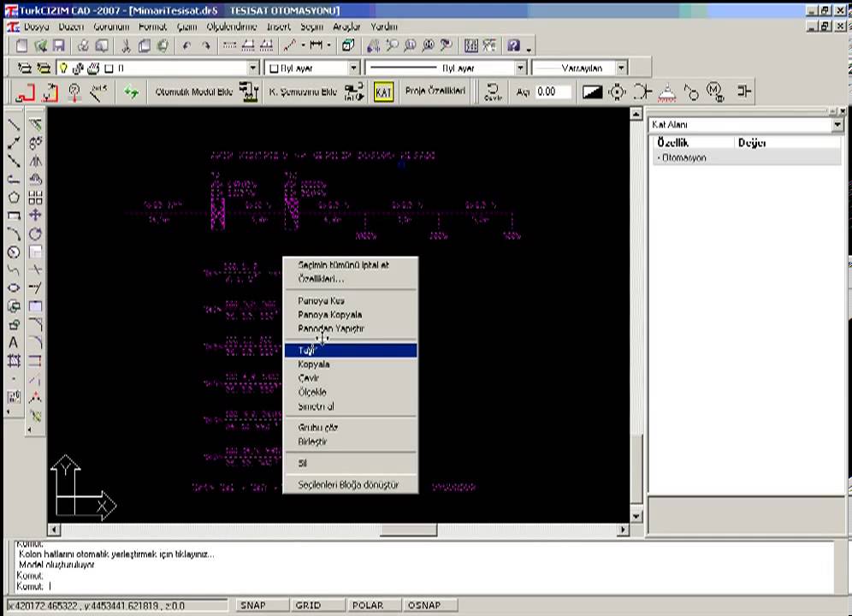Click the 3D box view icon

[348, 46]
